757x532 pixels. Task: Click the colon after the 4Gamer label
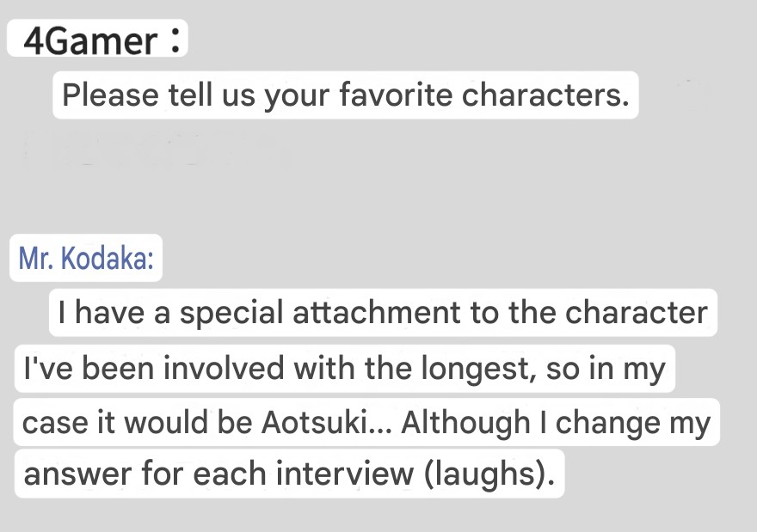pyautogui.click(x=175, y=40)
